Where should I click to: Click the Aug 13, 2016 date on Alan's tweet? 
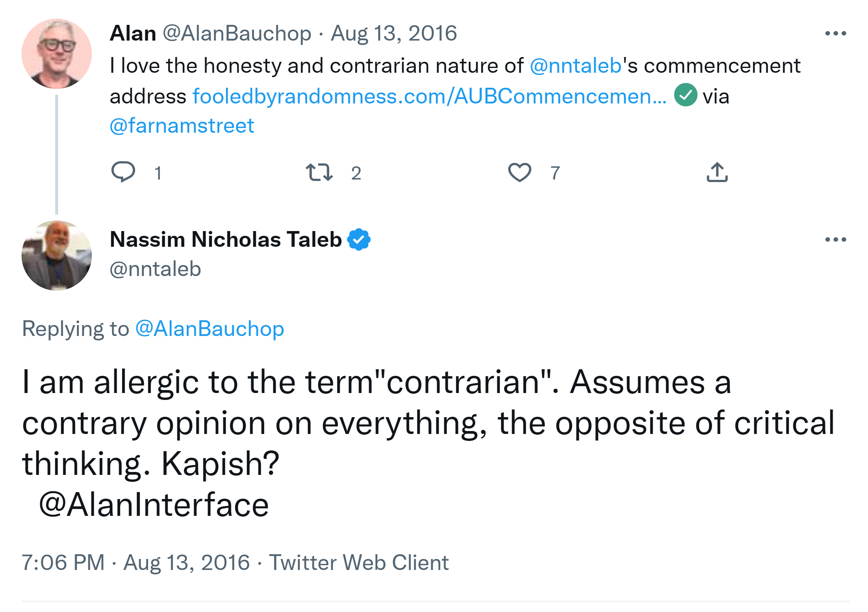pos(394,33)
